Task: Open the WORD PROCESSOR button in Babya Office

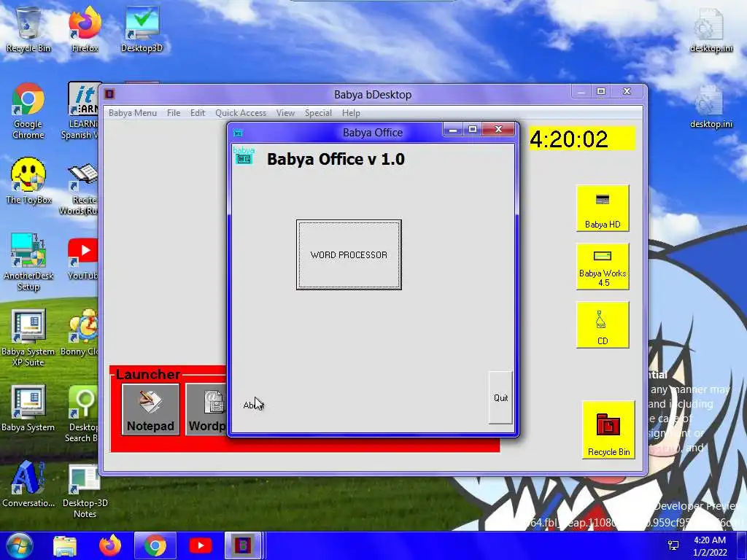Action: click(x=349, y=254)
